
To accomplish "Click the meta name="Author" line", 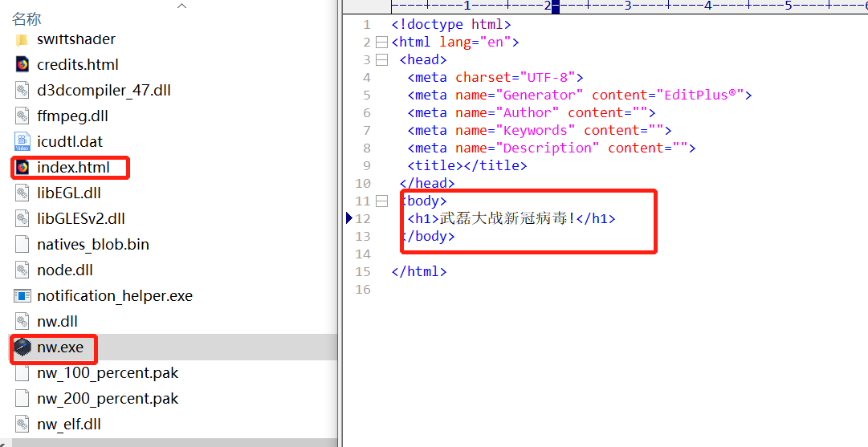I will (x=532, y=113).
